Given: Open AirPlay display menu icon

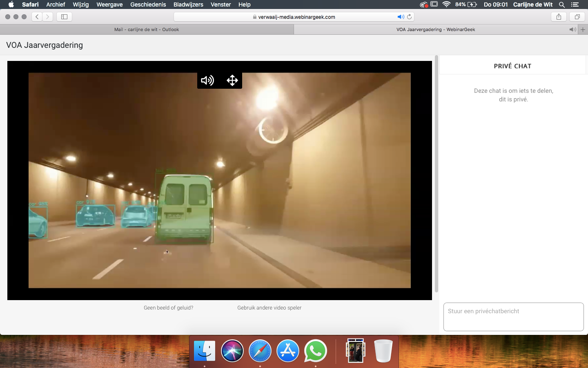Looking at the screenshot, I should 434,4.
